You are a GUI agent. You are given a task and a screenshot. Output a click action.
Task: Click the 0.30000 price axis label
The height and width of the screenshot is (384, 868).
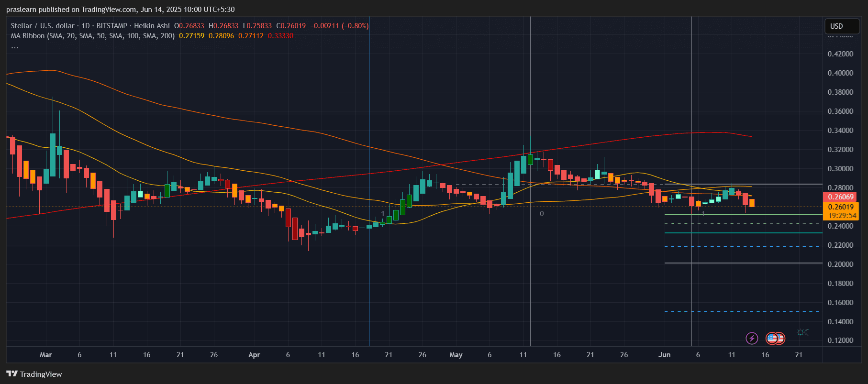click(x=840, y=169)
